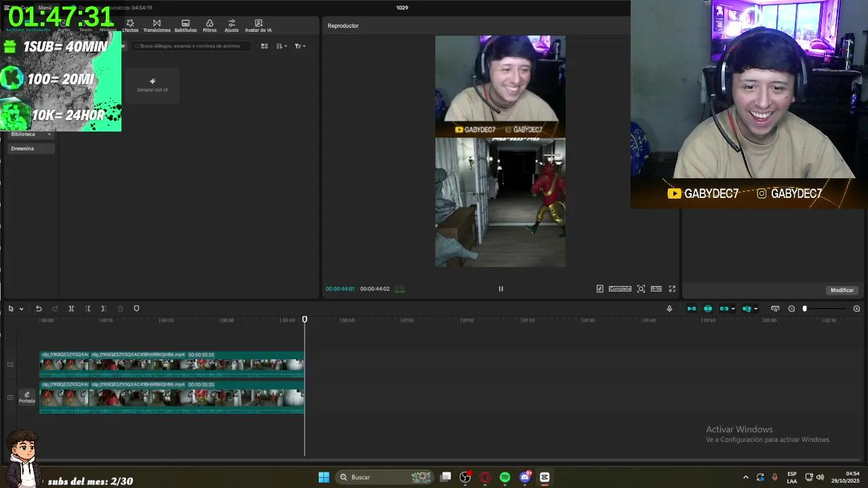Zoom out the timeline

click(791, 308)
